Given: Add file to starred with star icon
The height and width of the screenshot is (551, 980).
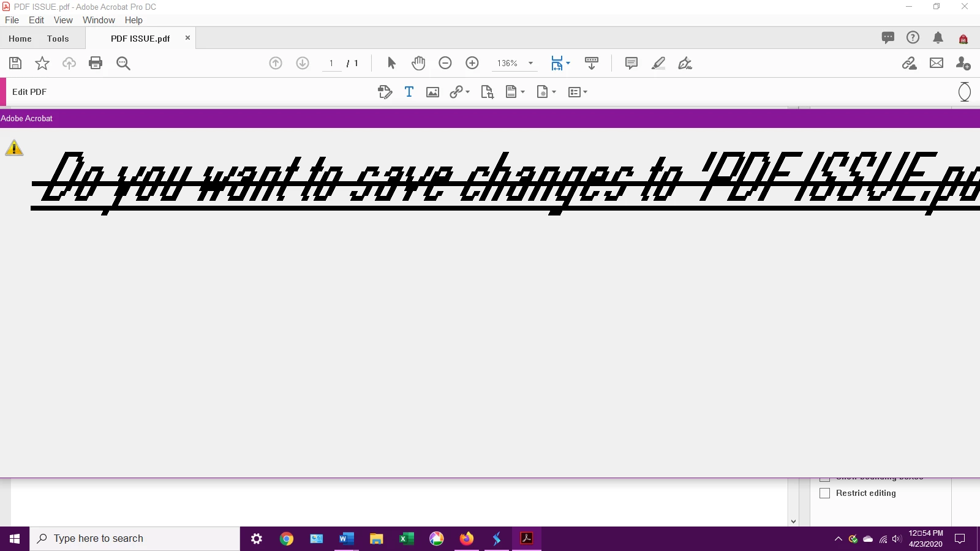Looking at the screenshot, I should click(x=42, y=63).
